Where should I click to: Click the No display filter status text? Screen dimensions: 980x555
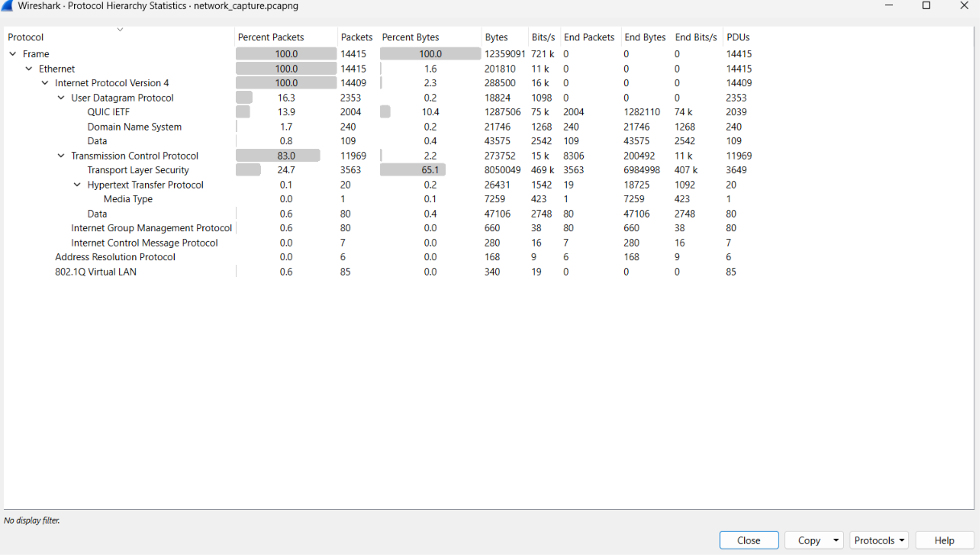pos(31,520)
